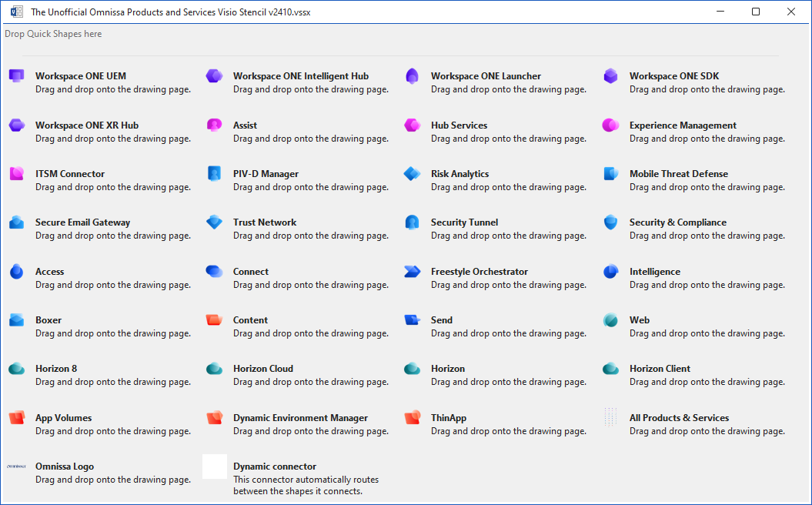Choose the Send shape icon
The height and width of the screenshot is (505, 812).
[x=413, y=320]
